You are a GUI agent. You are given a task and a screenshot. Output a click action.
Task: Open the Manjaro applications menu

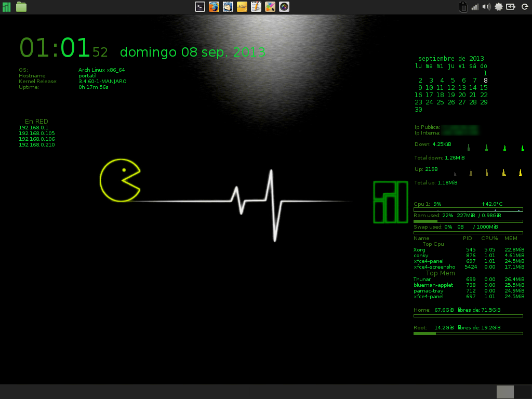6,7
